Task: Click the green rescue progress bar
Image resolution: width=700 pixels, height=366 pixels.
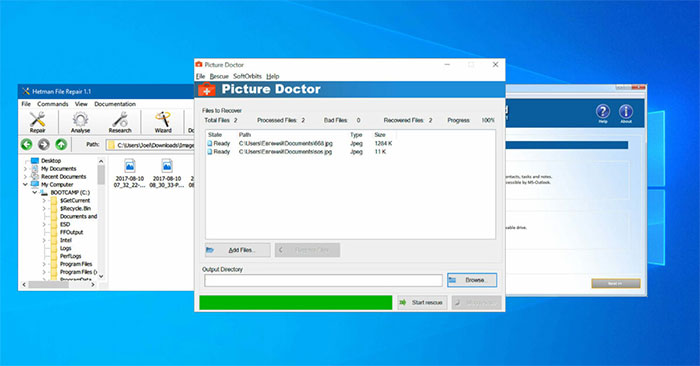Action: click(296, 302)
